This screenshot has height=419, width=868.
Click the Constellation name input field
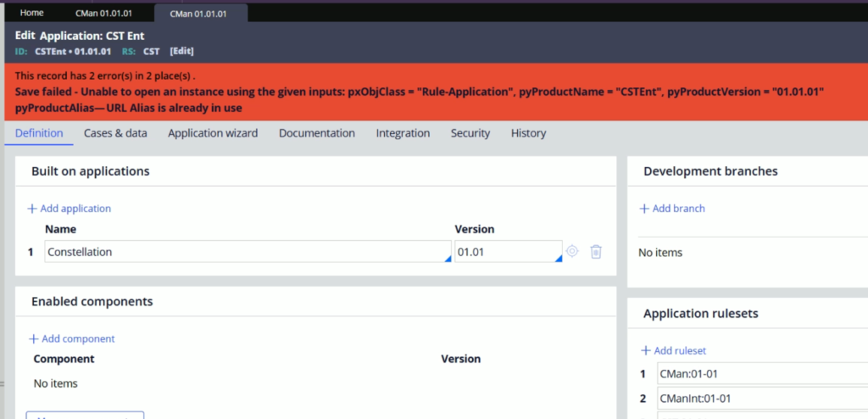(x=248, y=252)
